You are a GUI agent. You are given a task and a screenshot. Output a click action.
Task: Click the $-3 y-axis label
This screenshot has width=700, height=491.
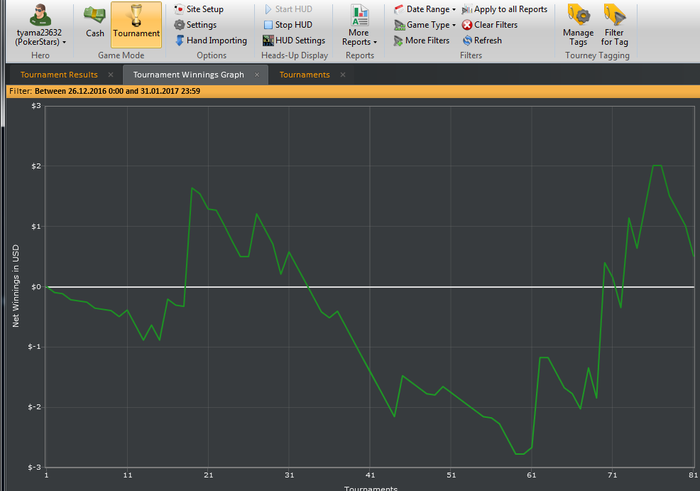pyautogui.click(x=34, y=467)
